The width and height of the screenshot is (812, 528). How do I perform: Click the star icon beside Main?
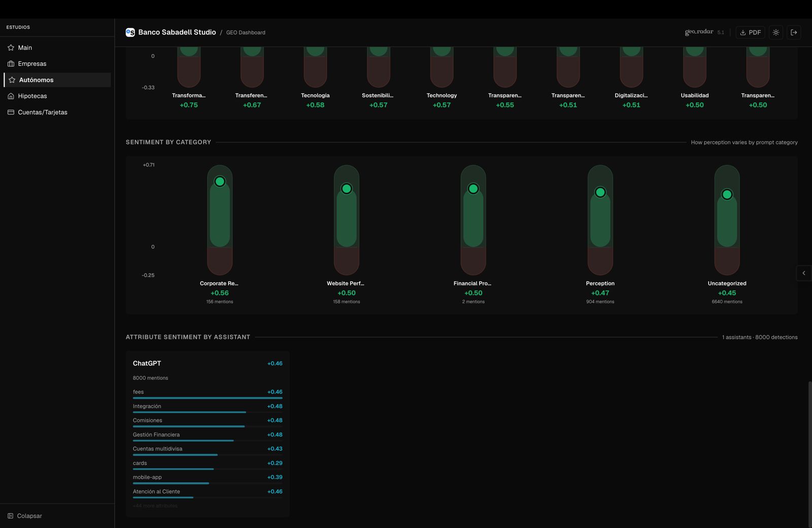click(11, 48)
